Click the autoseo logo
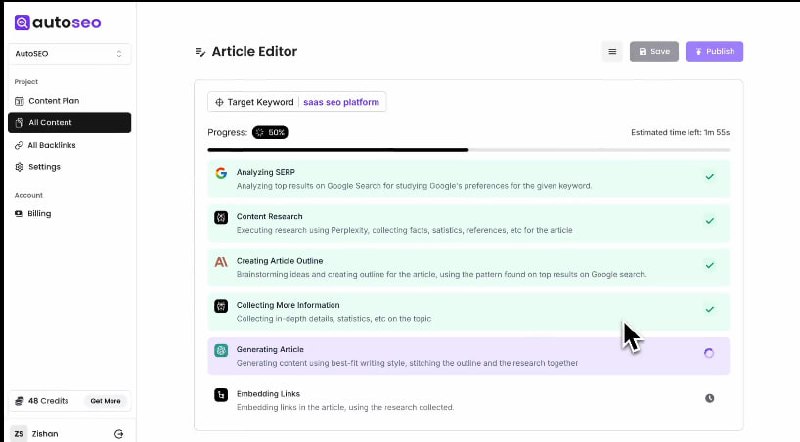800x442 pixels. 58,22
